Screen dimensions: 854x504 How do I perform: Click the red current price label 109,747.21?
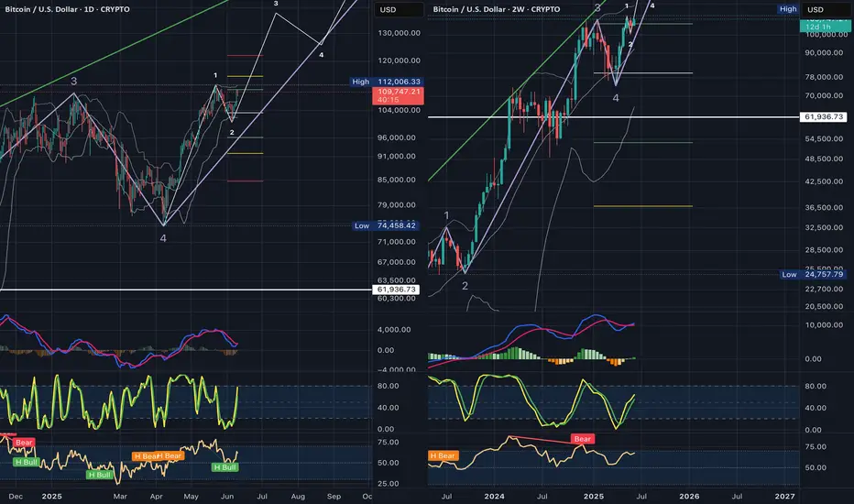point(398,95)
